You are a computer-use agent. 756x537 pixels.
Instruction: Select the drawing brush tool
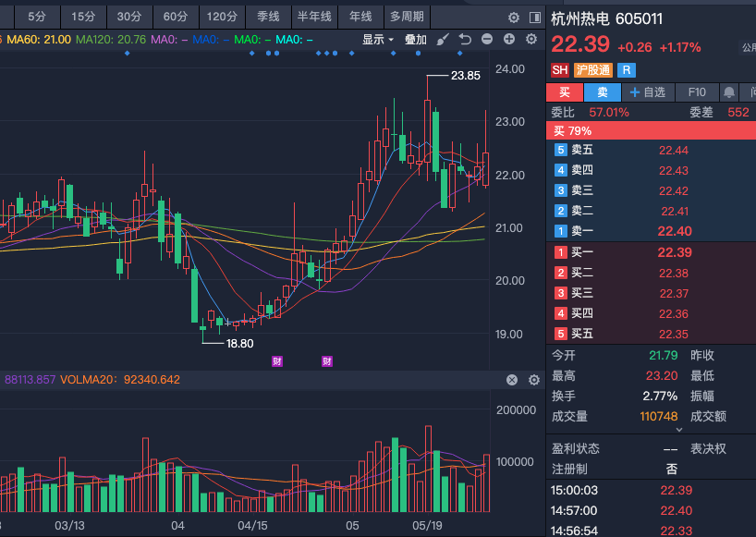pos(443,40)
